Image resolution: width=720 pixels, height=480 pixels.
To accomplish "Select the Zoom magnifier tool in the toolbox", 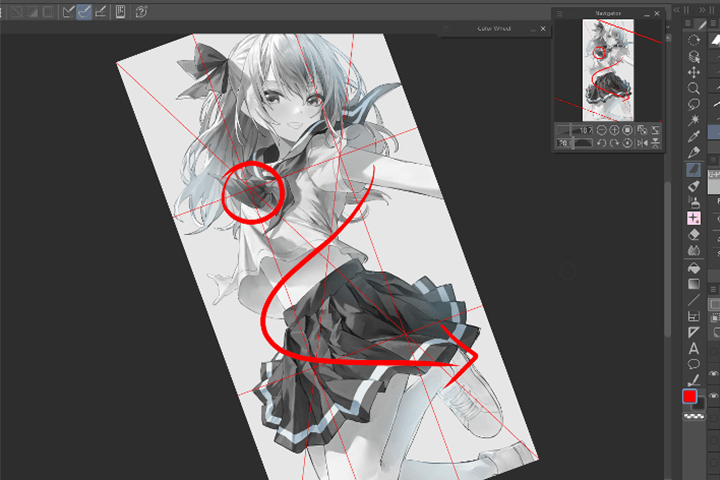I will tap(694, 88).
